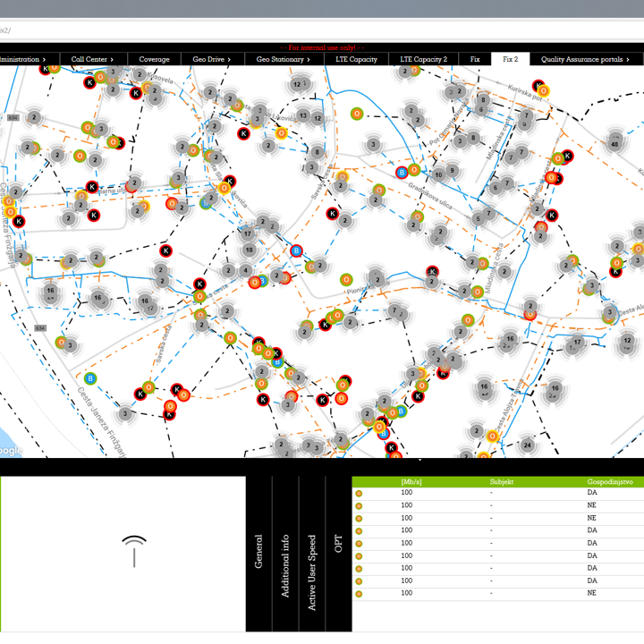Click the cluster marker numbered 7 near Pionirska
This screenshot has height=644, width=644.
tap(394, 311)
